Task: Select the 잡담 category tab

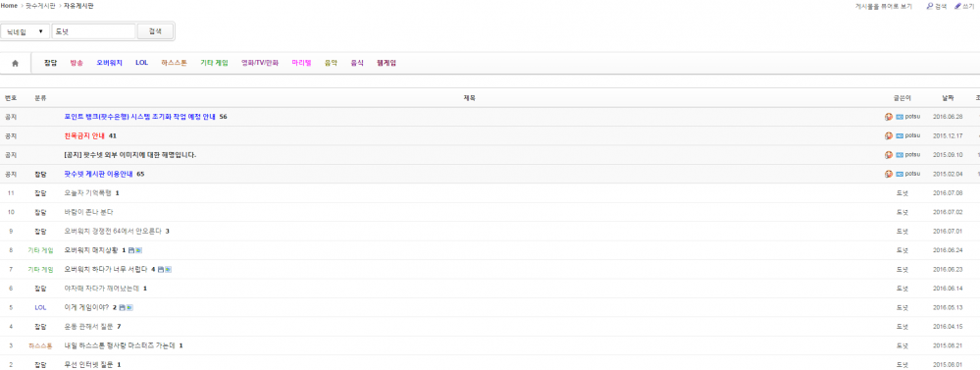Action: (51, 63)
